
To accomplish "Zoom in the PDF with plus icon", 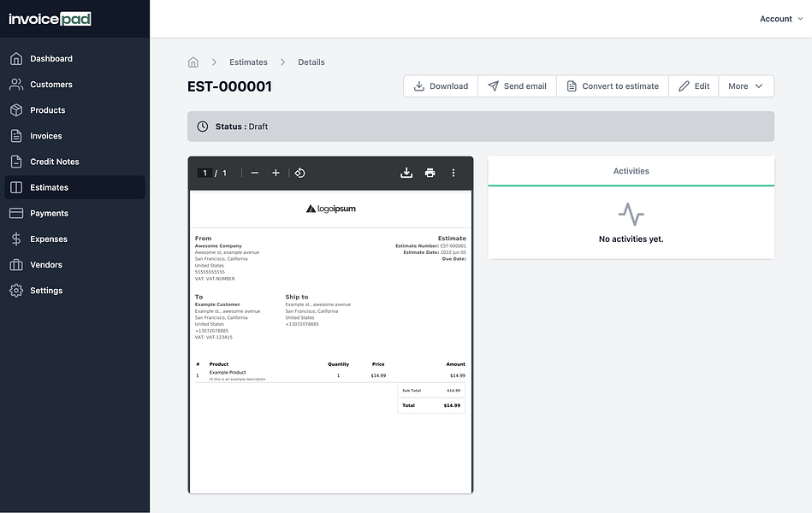I will (x=276, y=173).
